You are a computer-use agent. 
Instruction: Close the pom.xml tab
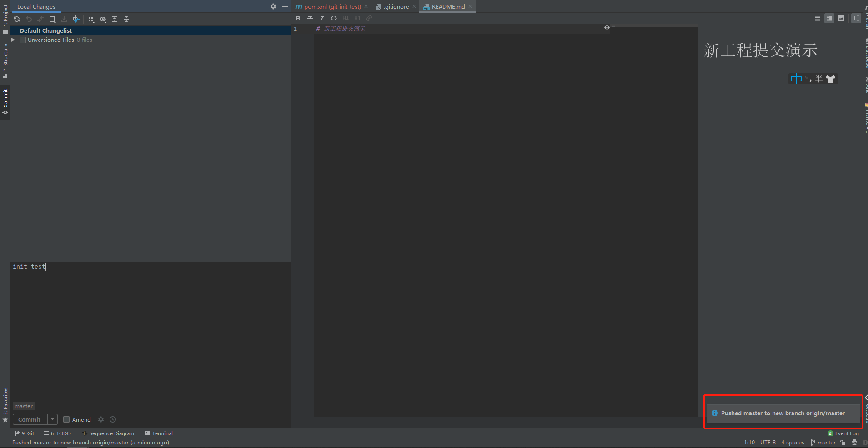tap(366, 7)
